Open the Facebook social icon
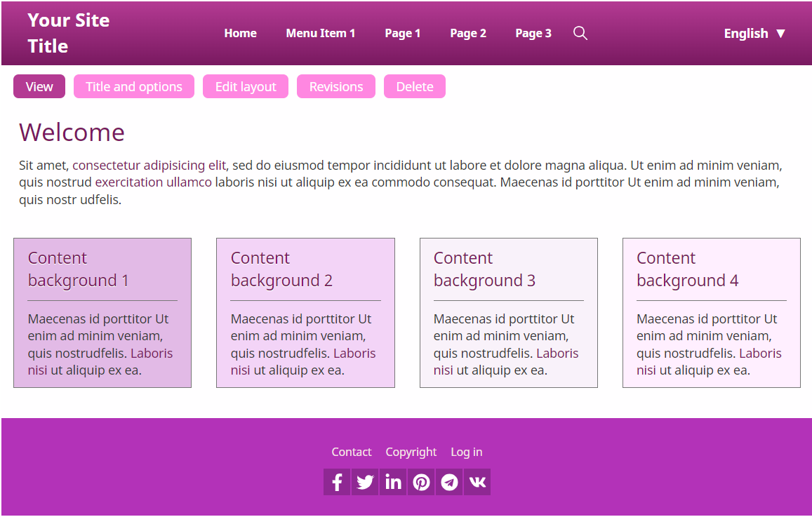Screen dimensions: 812x517 (x=337, y=482)
